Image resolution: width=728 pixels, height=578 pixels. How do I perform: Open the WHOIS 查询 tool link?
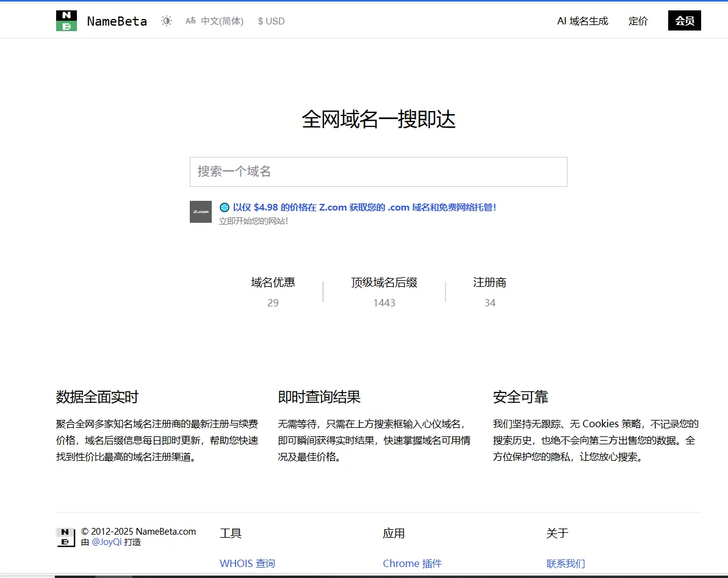[247, 563]
